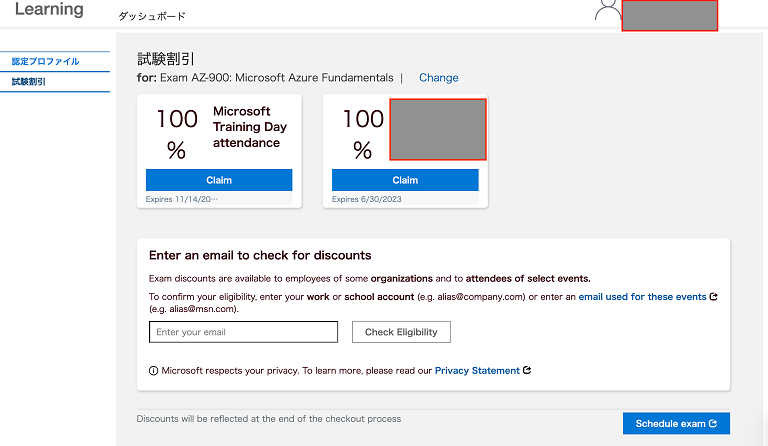Image resolution: width=768 pixels, height=446 pixels.
Task: Click the account name beside the avatar
Action: pyautogui.click(x=669, y=15)
